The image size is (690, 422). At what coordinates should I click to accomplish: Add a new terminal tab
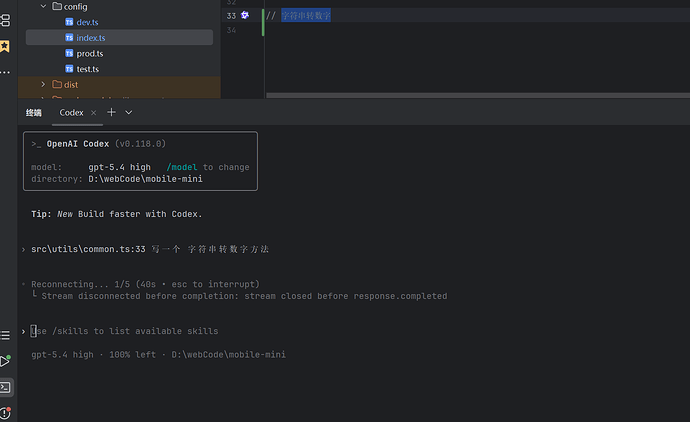tap(111, 112)
